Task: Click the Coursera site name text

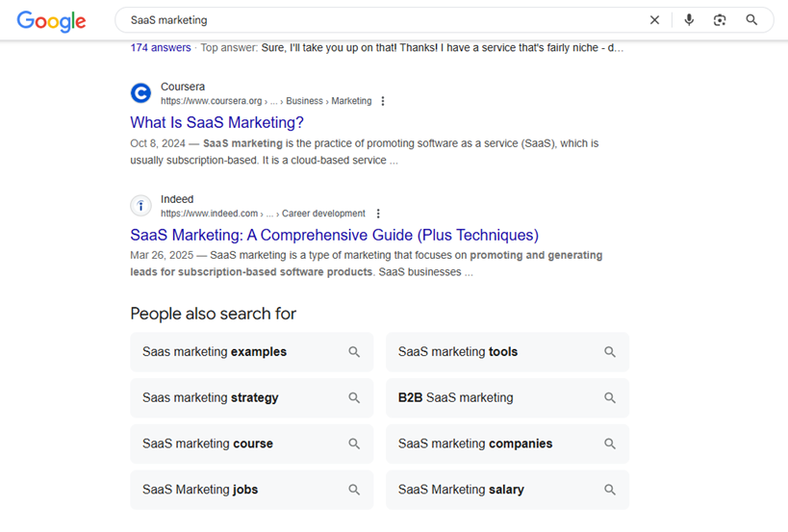Action: [x=183, y=87]
